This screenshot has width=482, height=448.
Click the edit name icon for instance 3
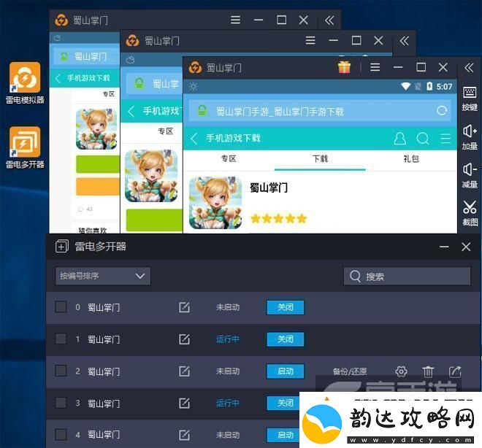pos(184,403)
